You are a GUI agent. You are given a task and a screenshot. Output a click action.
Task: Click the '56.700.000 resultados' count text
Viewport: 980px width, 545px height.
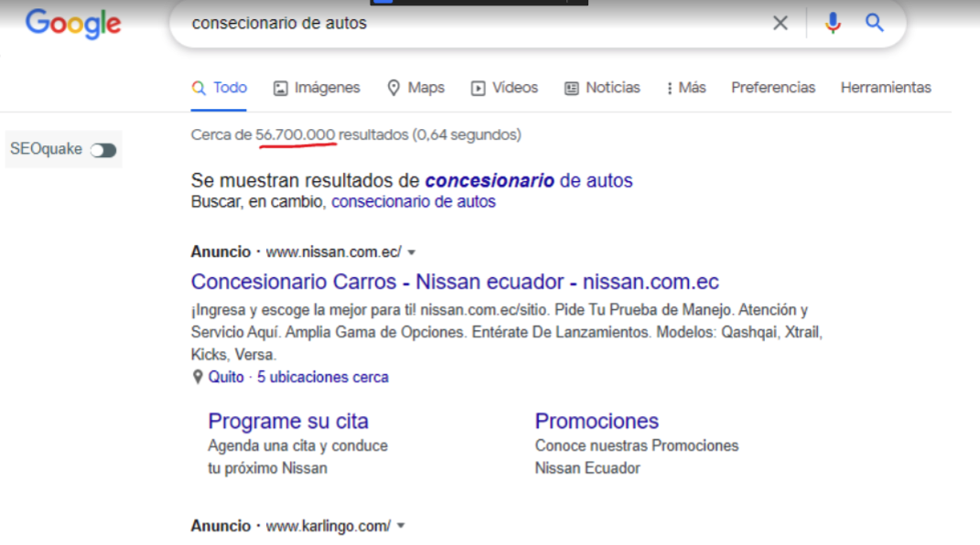coord(332,134)
